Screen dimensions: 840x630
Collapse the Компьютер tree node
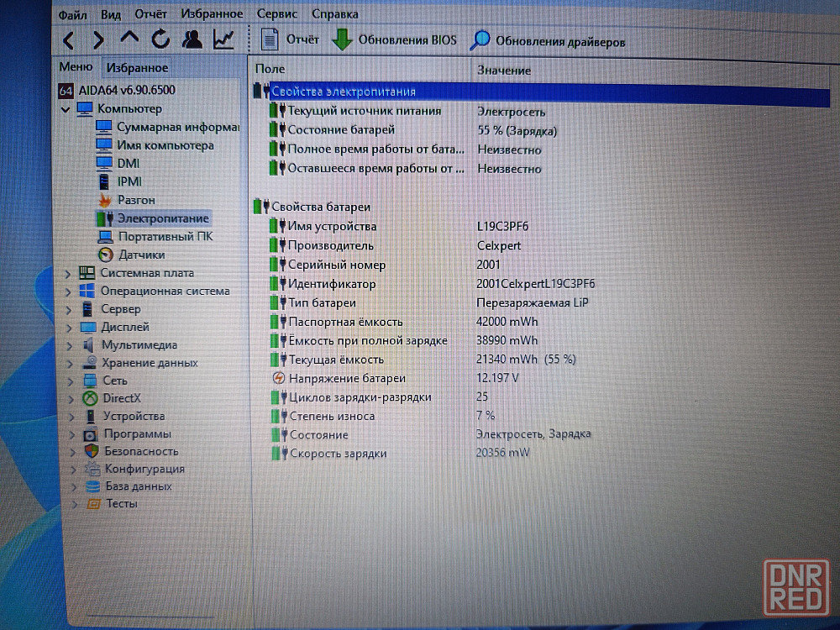coord(66,109)
